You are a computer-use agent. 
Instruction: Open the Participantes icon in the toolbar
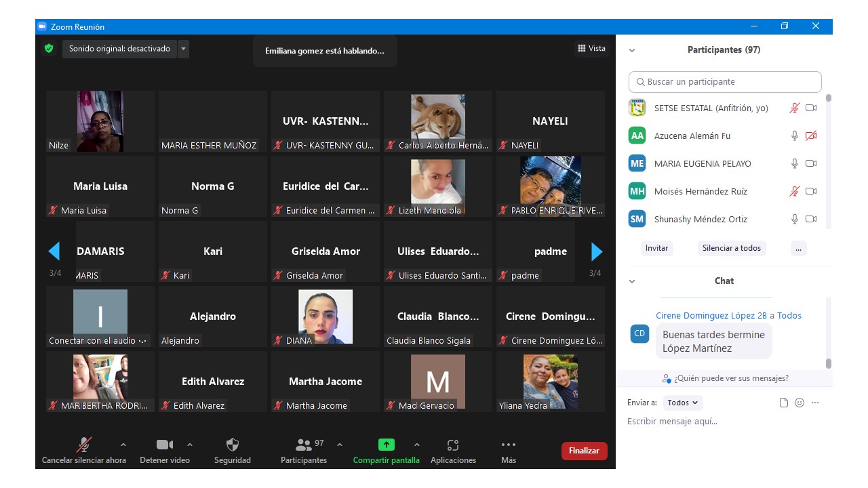[x=304, y=445]
